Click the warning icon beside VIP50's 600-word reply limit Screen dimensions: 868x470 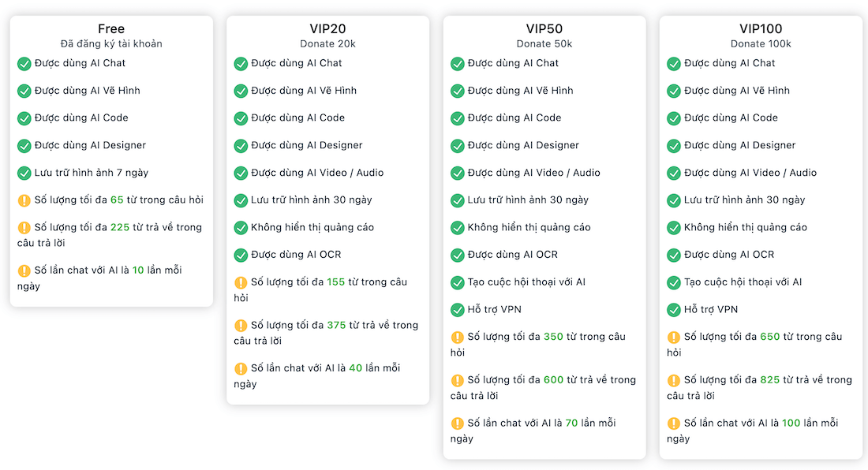[x=458, y=381]
